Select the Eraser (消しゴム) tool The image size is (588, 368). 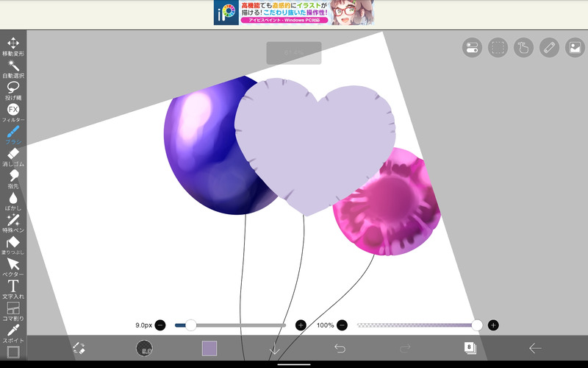pos(13,157)
